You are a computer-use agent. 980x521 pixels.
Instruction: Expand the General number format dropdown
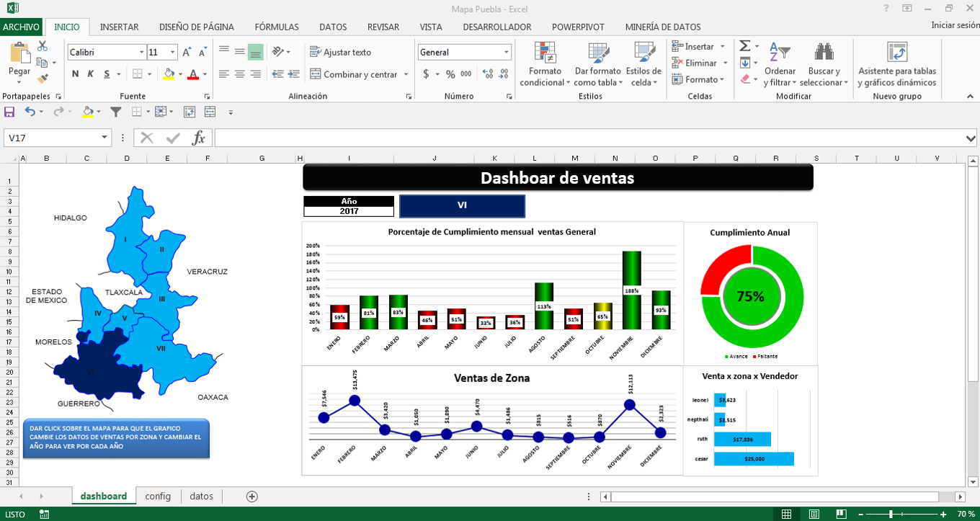(507, 52)
